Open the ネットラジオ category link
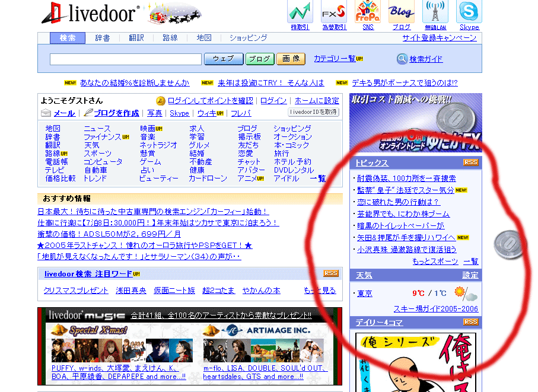 tap(158, 145)
